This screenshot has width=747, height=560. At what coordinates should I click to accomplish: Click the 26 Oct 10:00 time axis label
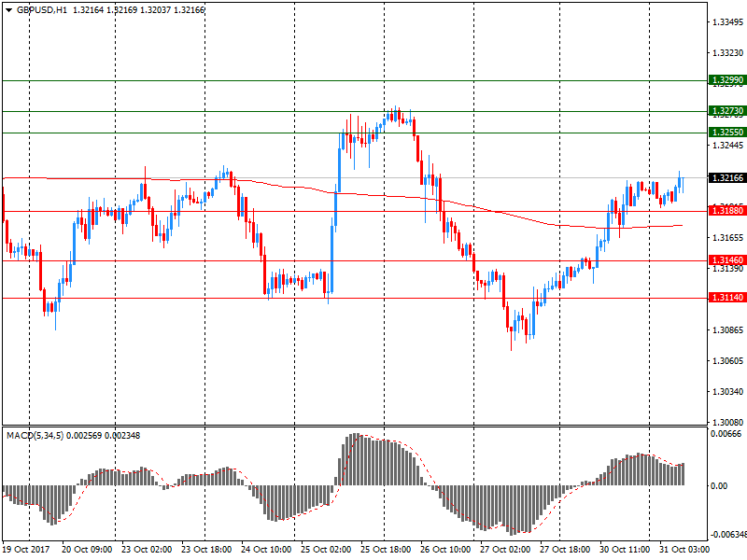coord(445,549)
